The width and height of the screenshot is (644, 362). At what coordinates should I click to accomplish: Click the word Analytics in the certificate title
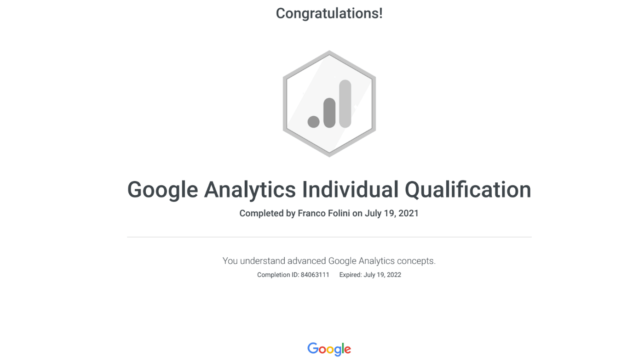(250, 190)
